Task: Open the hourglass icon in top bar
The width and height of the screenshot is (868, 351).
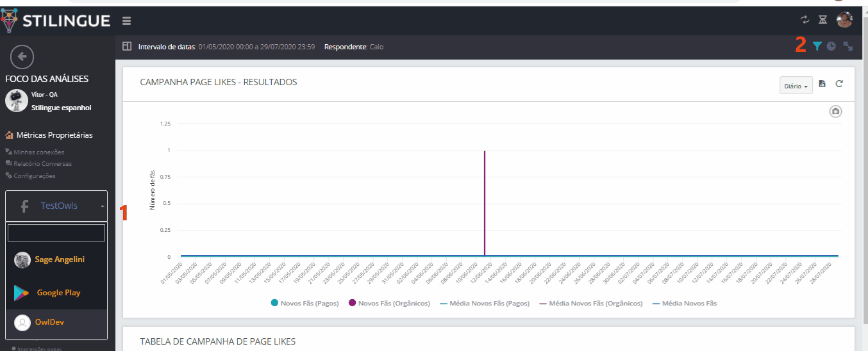Action: click(823, 20)
